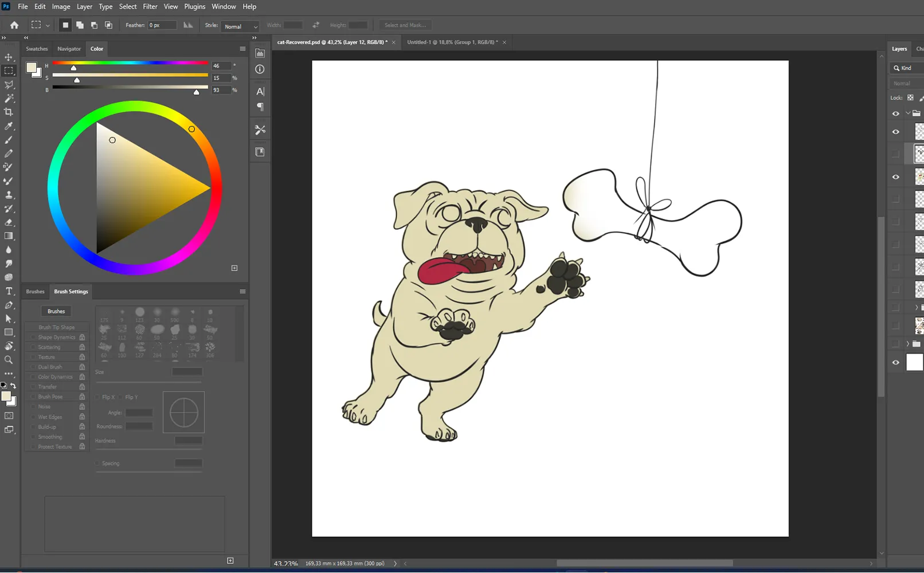Screen dimensions: 924x573
Task: Open the layer Kind filter dropdown
Action: click(906, 68)
